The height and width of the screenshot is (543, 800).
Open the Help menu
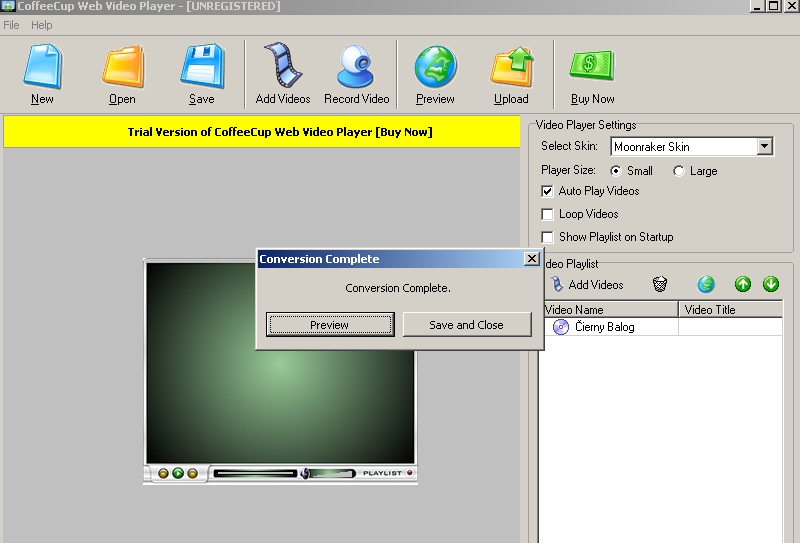41,25
